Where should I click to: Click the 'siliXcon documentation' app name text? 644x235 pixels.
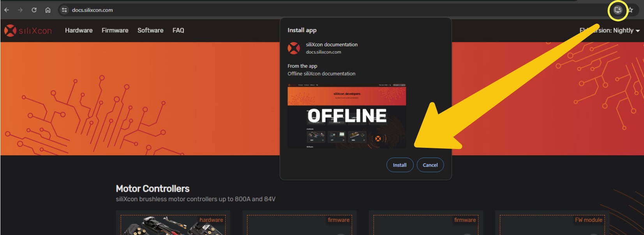(332, 45)
